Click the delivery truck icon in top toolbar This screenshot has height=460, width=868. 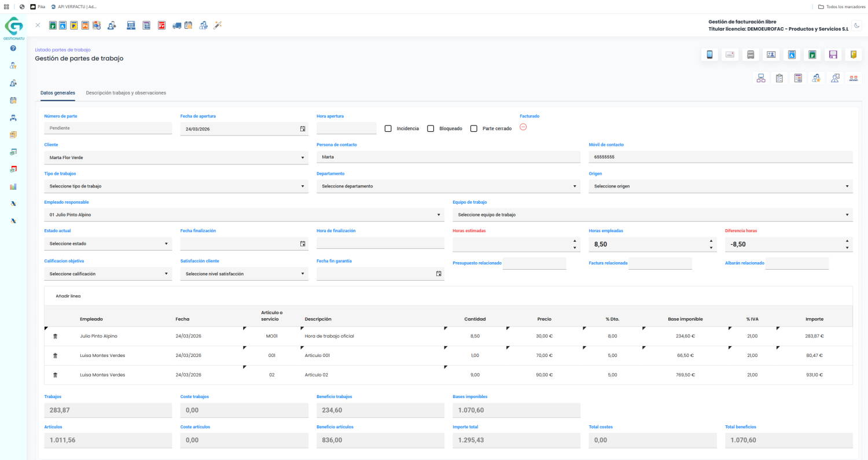[x=177, y=25]
